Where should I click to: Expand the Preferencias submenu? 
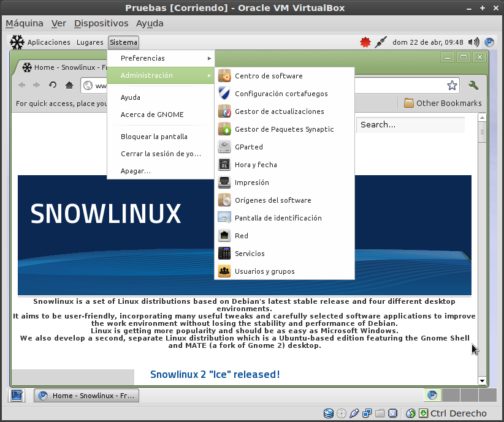161,58
